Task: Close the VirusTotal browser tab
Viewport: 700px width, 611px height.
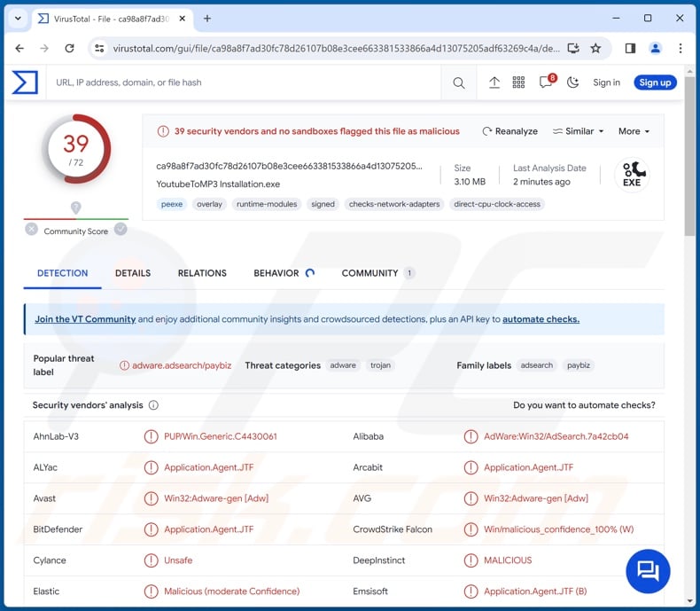Action: click(x=183, y=19)
